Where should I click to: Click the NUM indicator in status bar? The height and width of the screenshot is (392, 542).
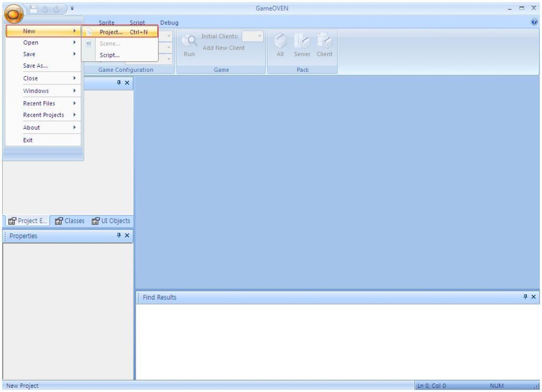(496, 386)
